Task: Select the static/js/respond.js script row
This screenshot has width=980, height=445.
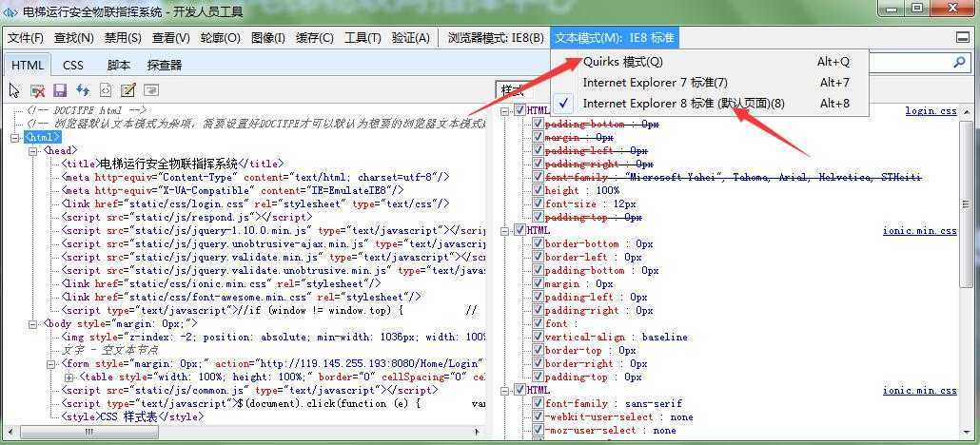Action: (x=186, y=217)
